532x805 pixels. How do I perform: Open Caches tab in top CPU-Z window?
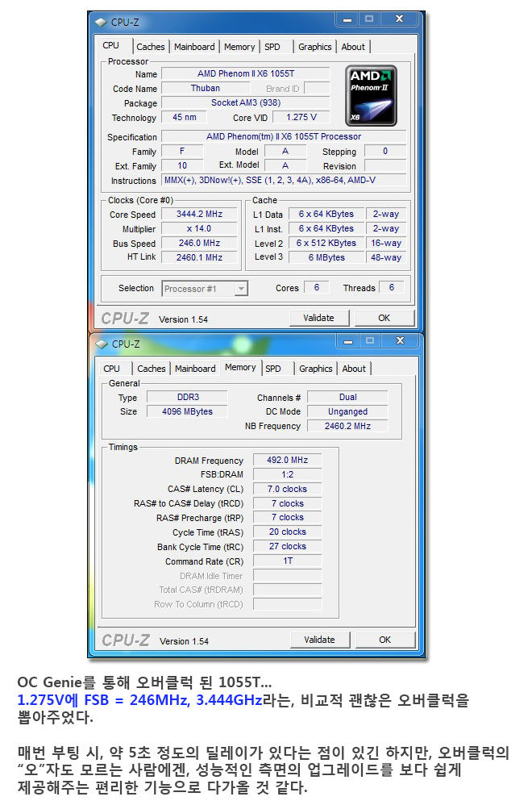click(x=150, y=47)
